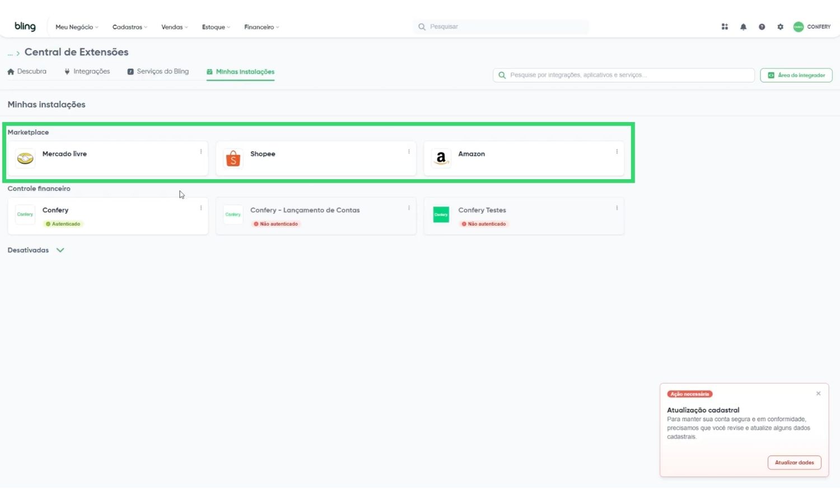Image resolution: width=840 pixels, height=504 pixels.
Task: Click the Mercado livre logo icon
Action: (x=25, y=158)
